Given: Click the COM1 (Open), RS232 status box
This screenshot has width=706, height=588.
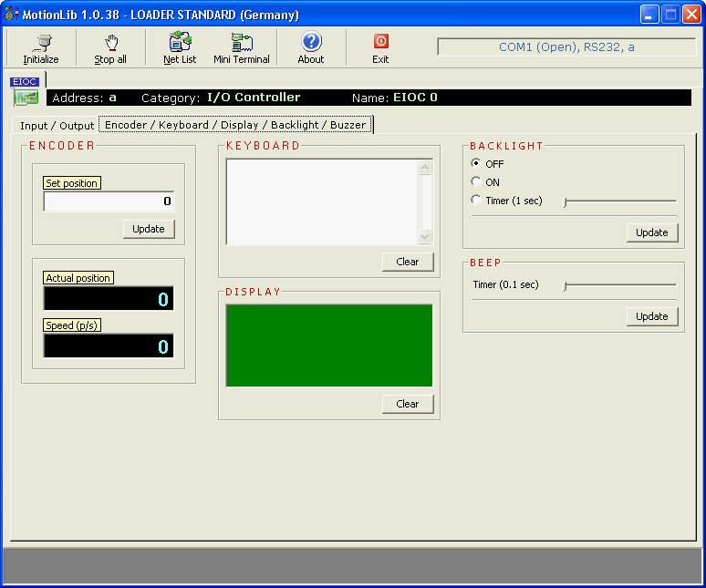Looking at the screenshot, I should point(566,47).
